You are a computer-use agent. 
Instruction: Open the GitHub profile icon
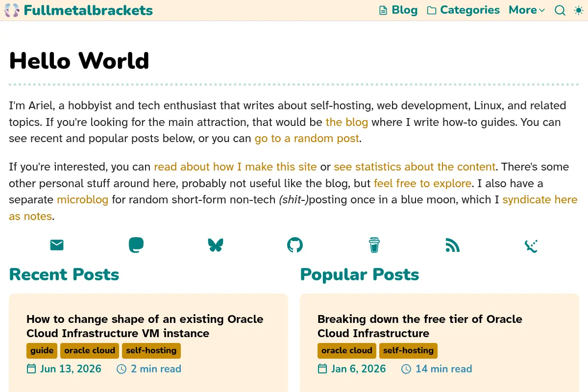(295, 245)
